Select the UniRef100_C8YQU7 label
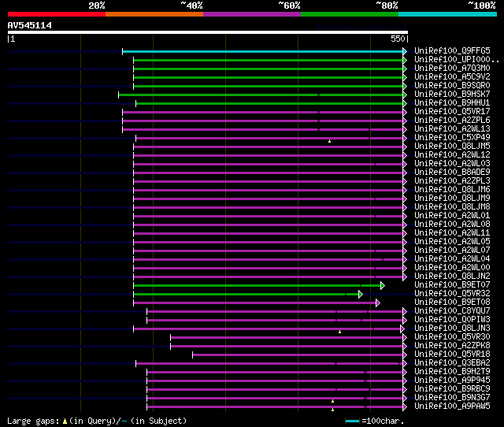The width and height of the screenshot is (504, 427). point(452,311)
